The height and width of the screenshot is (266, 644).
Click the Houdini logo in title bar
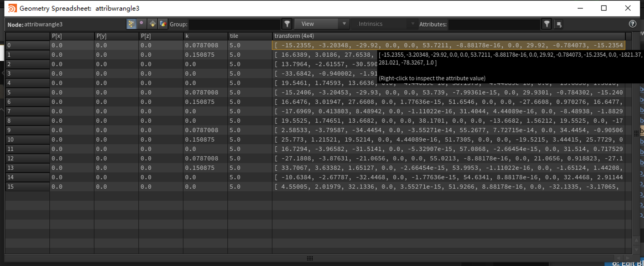12,8
